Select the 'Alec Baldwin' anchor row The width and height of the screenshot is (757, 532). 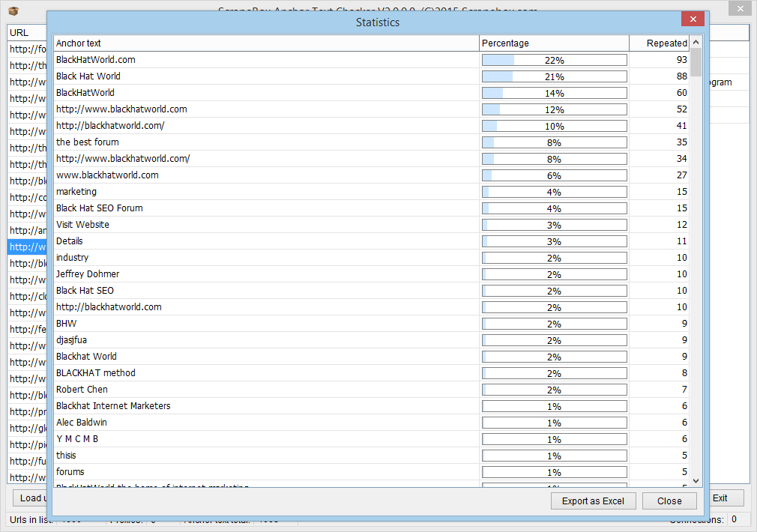pyautogui.click(x=371, y=423)
